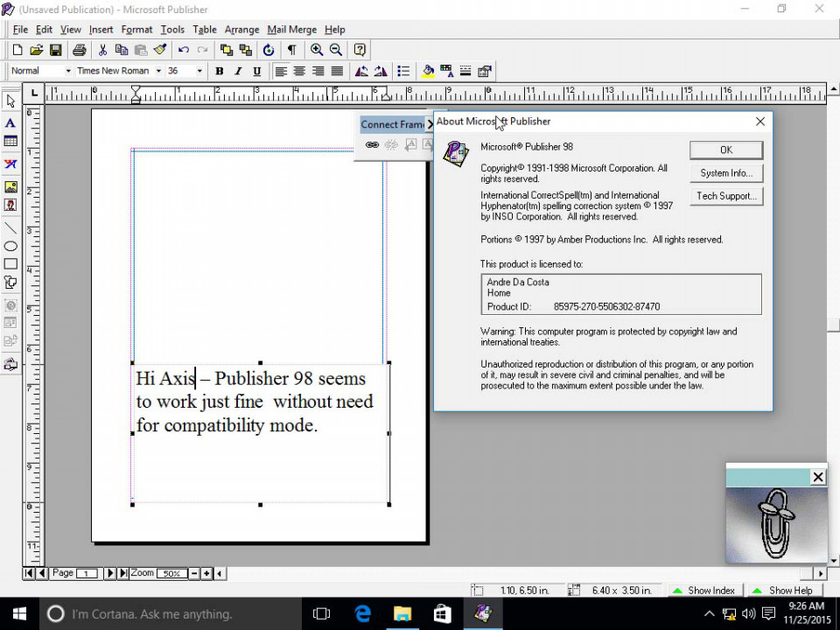Open the Zoom 50% selector in the status bar
Screen dimensions: 840x630
click(x=171, y=574)
